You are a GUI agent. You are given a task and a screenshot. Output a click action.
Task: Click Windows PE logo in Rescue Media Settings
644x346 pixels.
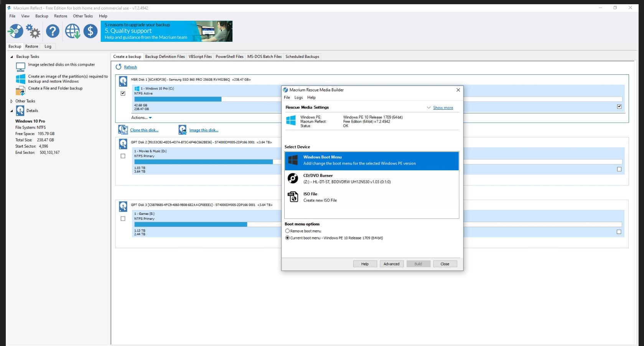(x=291, y=120)
